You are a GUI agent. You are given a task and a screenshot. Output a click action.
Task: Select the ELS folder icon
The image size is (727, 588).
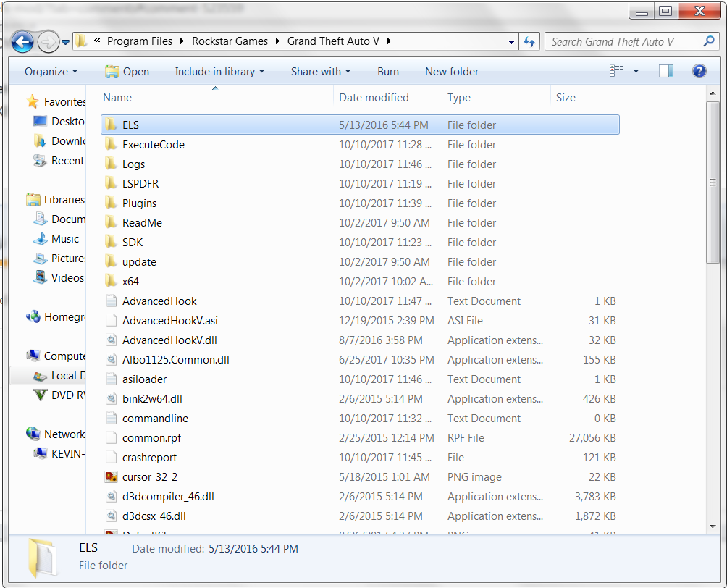pos(110,125)
